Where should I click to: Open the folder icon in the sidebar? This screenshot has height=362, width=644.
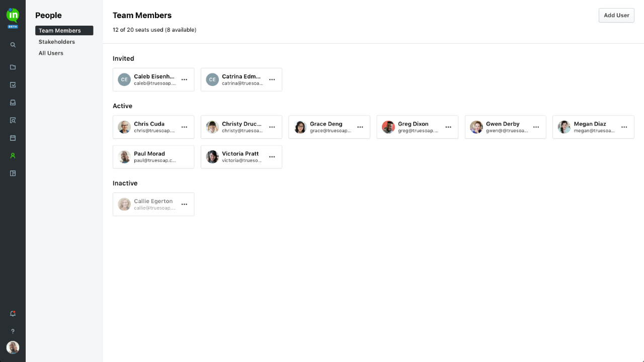point(13,67)
